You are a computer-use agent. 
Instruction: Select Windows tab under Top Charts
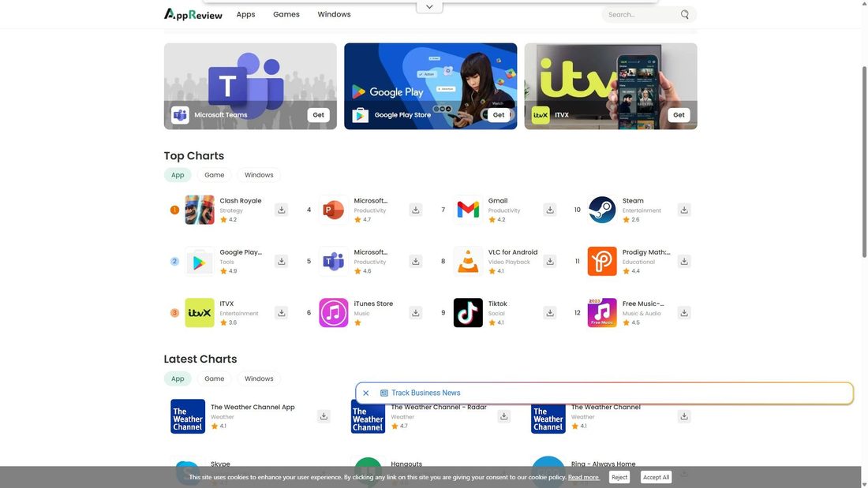tap(259, 175)
